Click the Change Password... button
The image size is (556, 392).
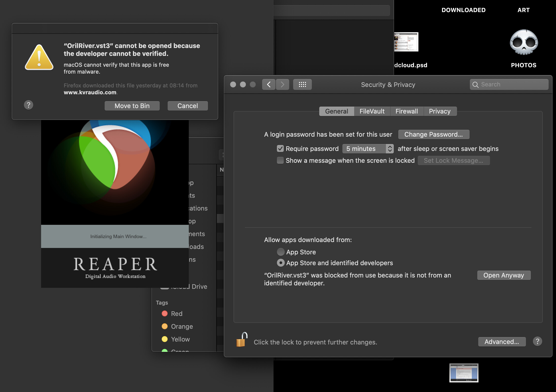[x=434, y=134]
